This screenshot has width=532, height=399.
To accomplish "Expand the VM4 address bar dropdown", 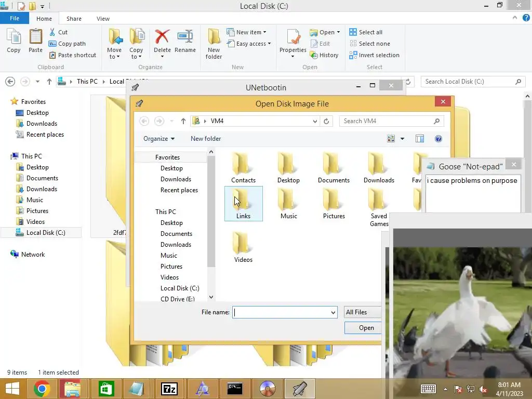I will click(x=315, y=121).
